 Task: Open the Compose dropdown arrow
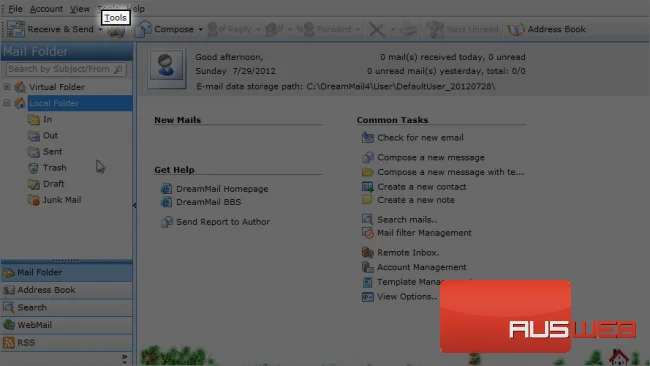pyautogui.click(x=201, y=29)
